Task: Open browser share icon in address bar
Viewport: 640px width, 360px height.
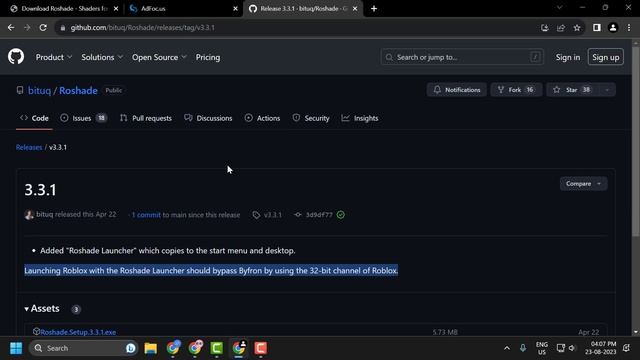Action: click(561, 28)
